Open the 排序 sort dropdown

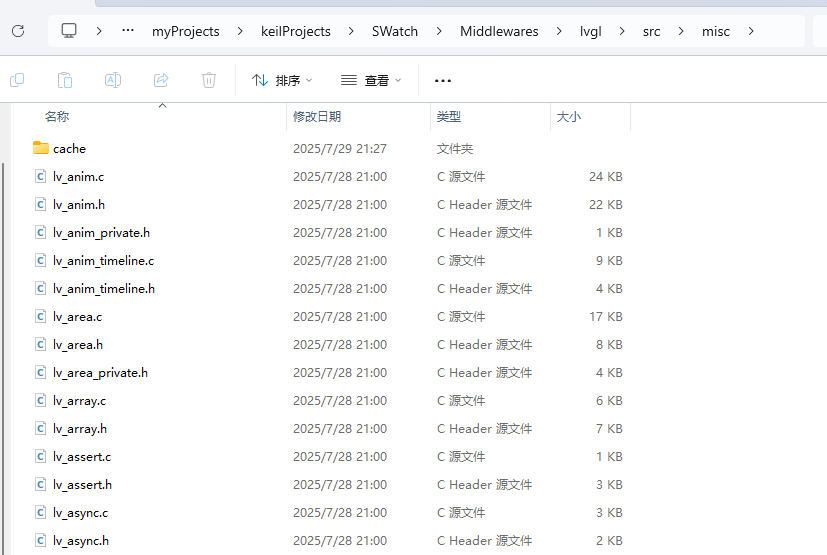pyautogui.click(x=282, y=80)
